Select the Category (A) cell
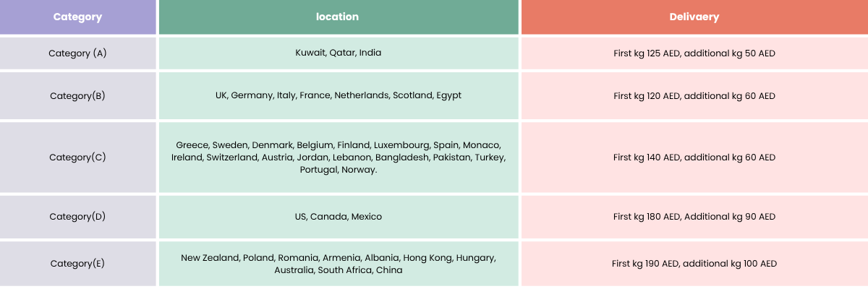Screen dimensions: 868x289 coord(77,53)
